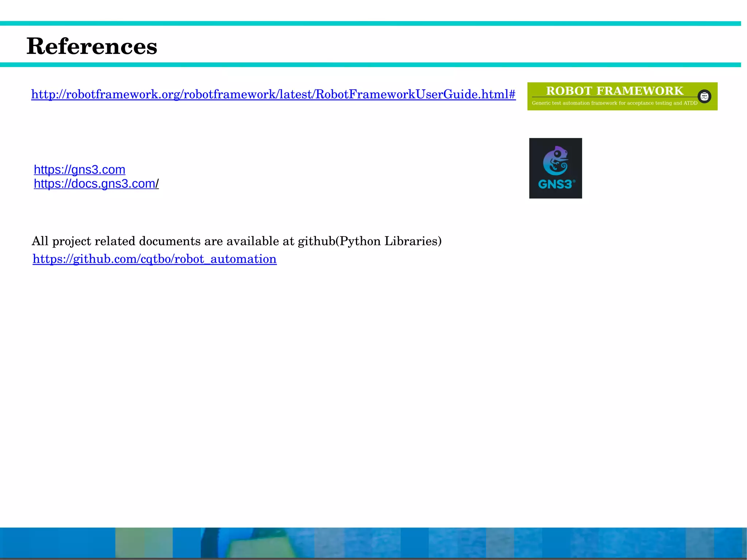Click the ROBOT FRAMEWORK banner title
Screen dimensions: 747x560
point(614,90)
